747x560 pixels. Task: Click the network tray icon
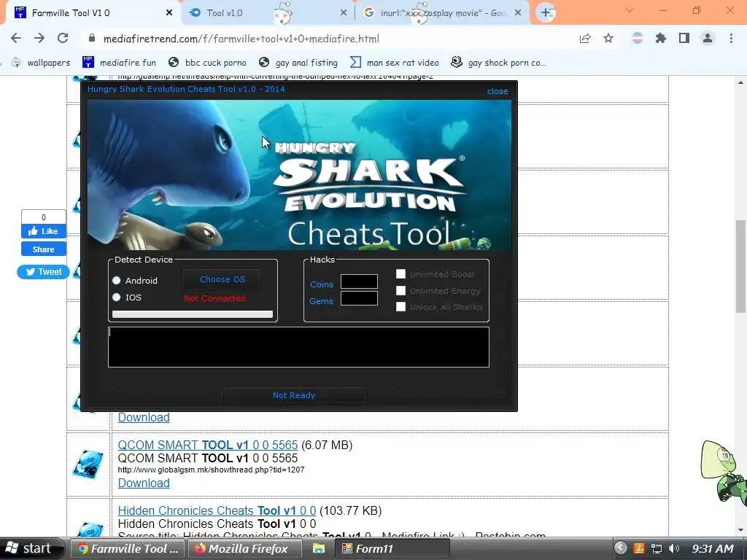(x=657, y=548)
